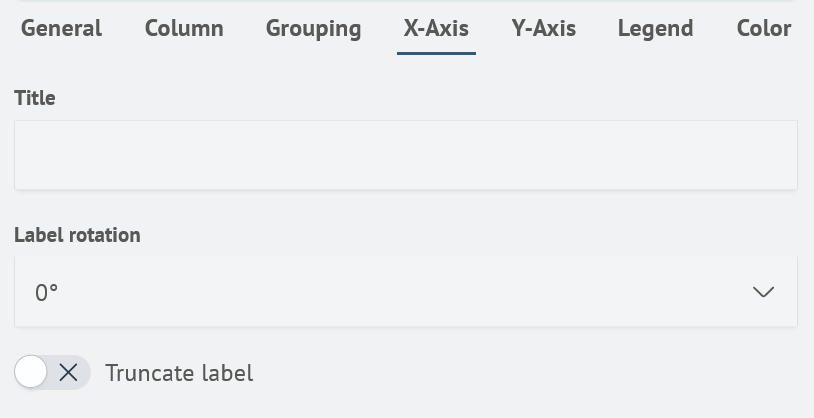
Task: Click the 'Title' field label
Action: pos(35,98)
